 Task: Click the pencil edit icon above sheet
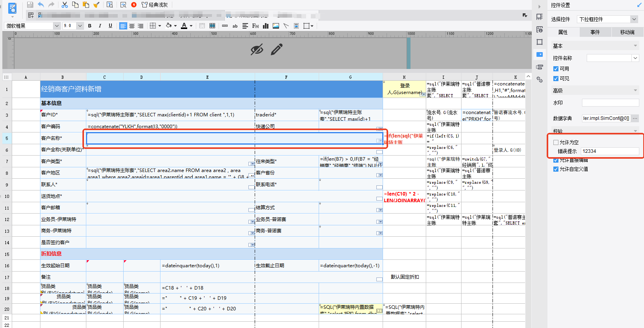pos(277,49)
